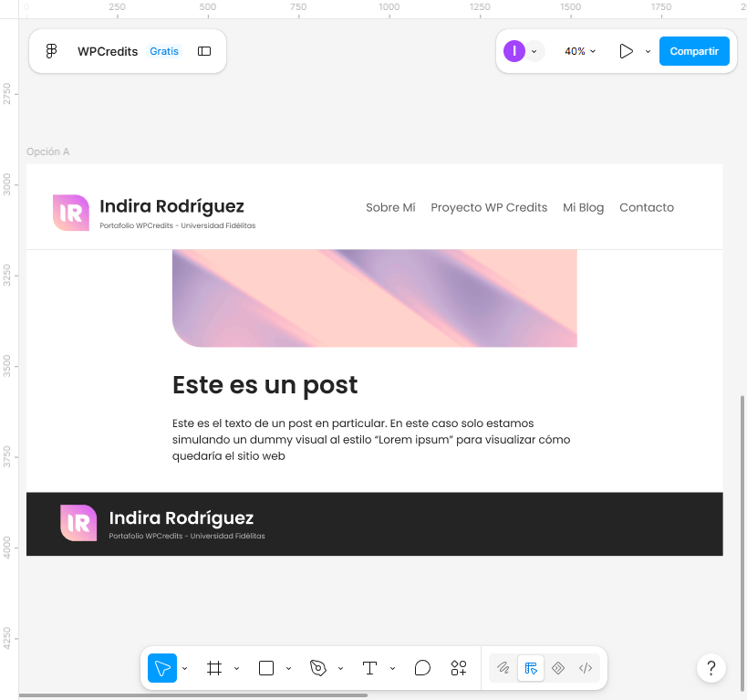Expand the Text tool options chevron

tap(392, 668)
